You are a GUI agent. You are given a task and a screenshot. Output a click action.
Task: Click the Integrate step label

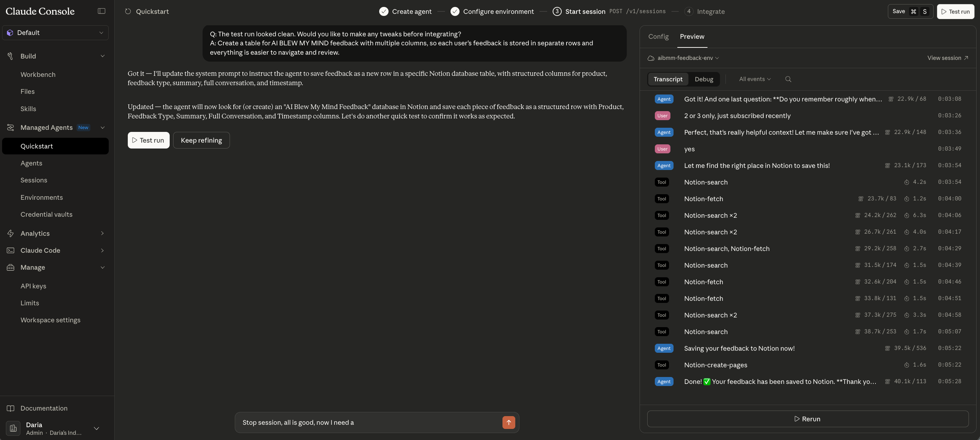pyautogui.click(x=711, y=11)
